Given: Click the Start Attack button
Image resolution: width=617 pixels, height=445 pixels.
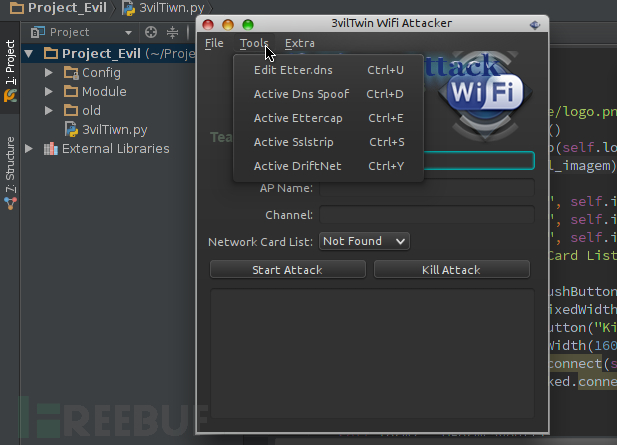Looking at the screenshot, I should click(288, 270).
